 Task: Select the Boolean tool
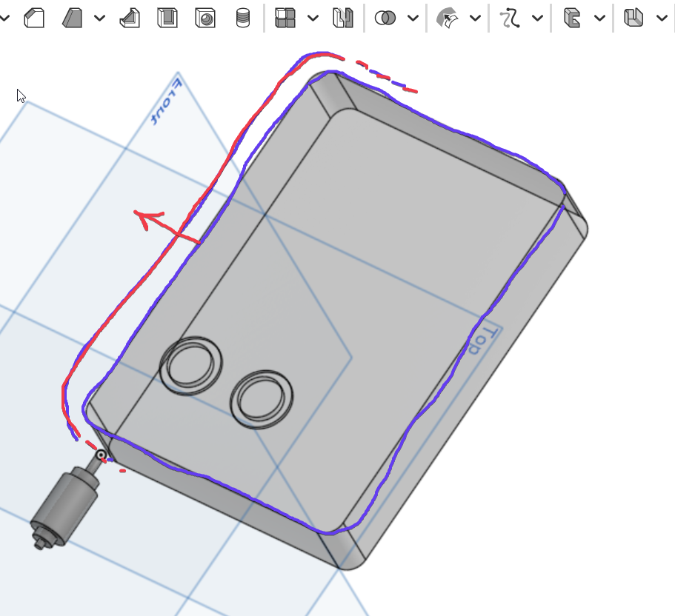click(x=385, y=18)
